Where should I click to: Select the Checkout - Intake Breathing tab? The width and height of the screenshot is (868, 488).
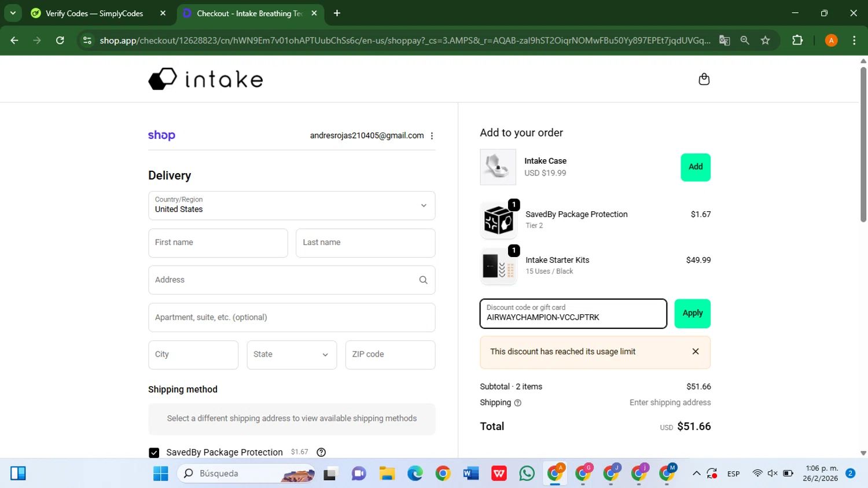click(250, 13)
